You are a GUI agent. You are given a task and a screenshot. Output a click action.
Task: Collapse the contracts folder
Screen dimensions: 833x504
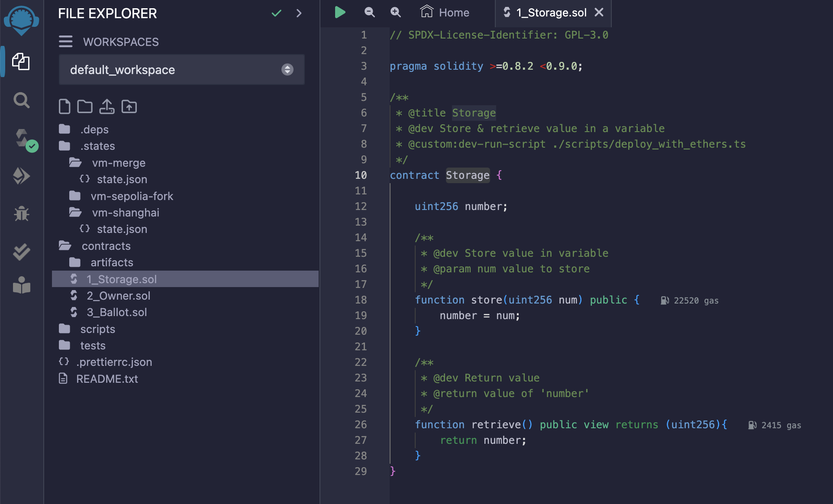tap(106, 246)
